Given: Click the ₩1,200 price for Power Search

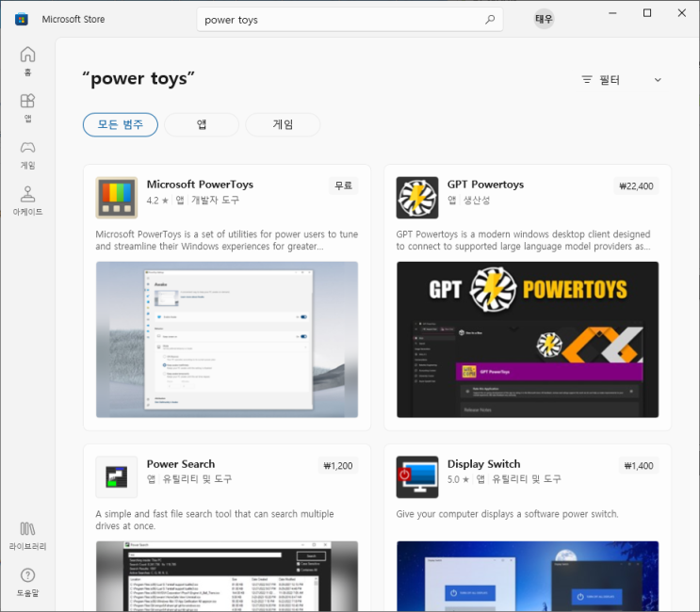Looking at the screenshot, I should click(x=338, y=466).
